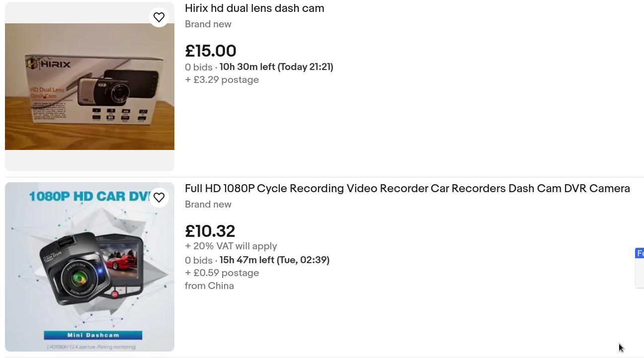
Task: Click the 'Mini Dashcam' banner in product image
Action: (x=93, y=335)
